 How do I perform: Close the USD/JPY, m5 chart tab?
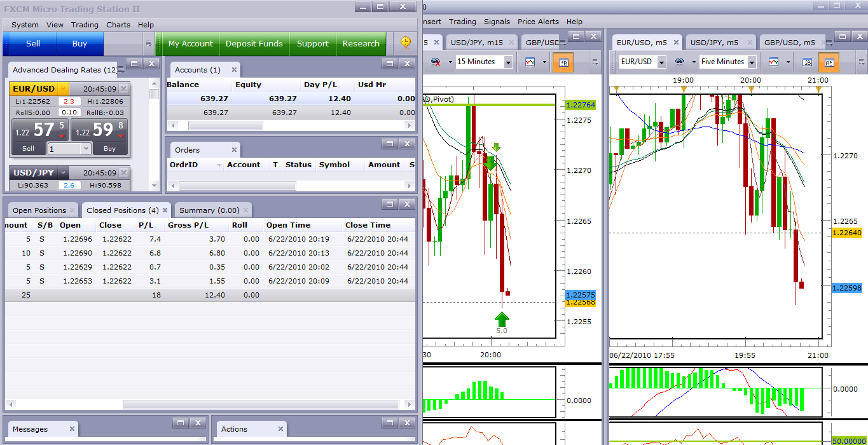(750, 43)
